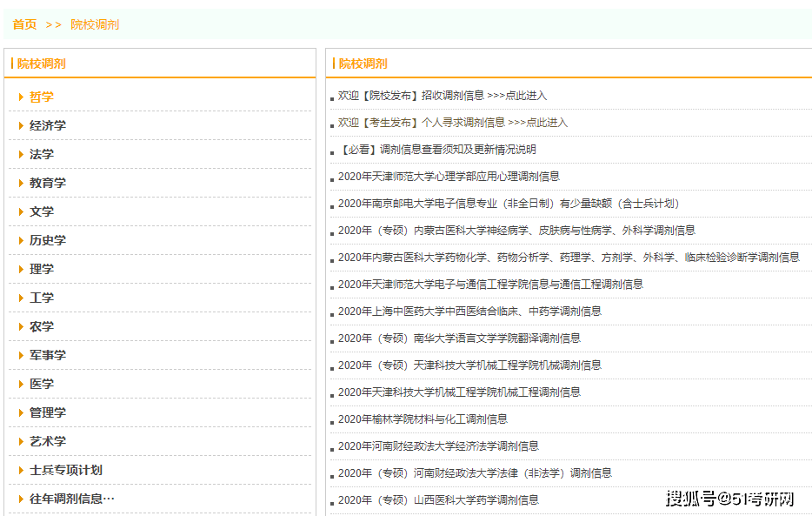The width and height of the screenshot is (812, 516).
Task: Open 院校发布 招收调剂信息 link
Action: [x=442, y=96]
